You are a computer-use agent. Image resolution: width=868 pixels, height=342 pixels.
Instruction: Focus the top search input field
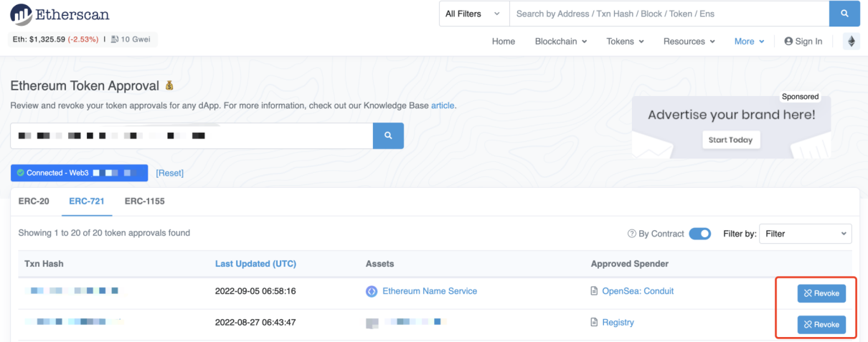tap(669, 14)
